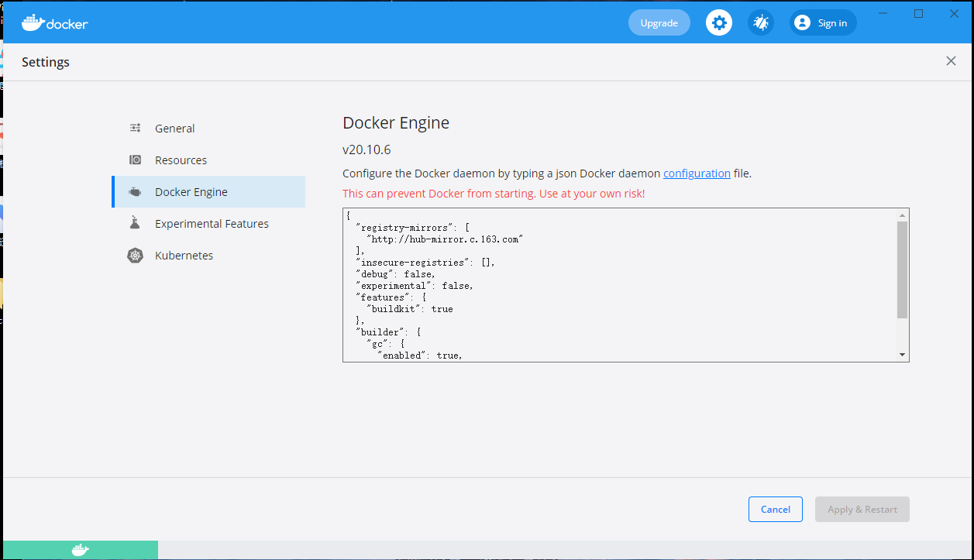Open Kubernetes settings via its wheel icon
This screenshot has width=974, height=560.
(x=135, y=255)
